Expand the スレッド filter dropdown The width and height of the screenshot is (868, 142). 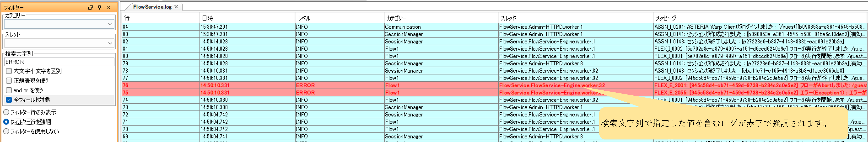click(110, 43)
